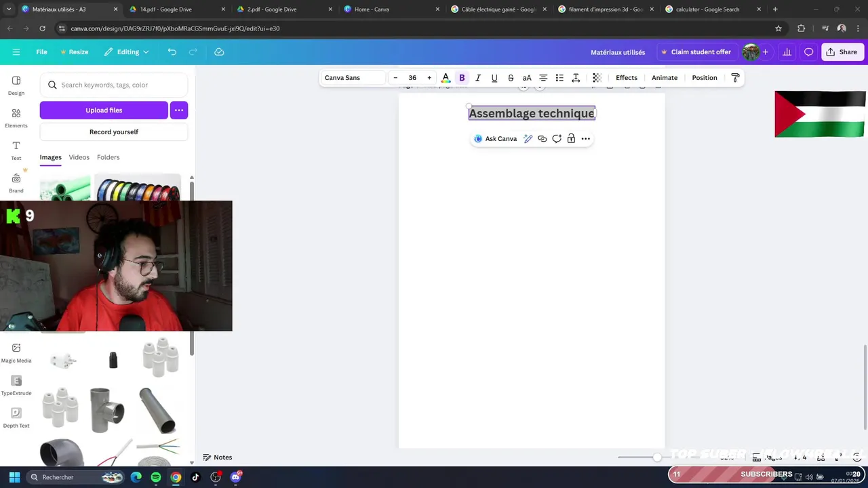Select the black lamp socket image

[113, 359]
